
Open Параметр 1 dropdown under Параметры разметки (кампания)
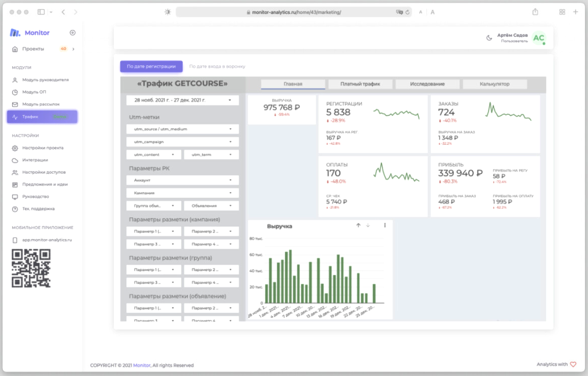(x=154, y=231)
